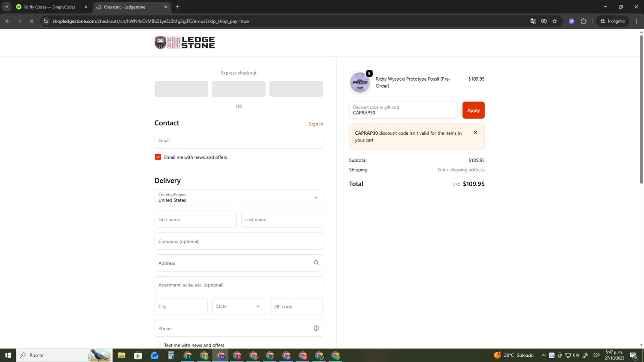Click the Discount code or gift card field
This screenshot has width=644, height=362.
(403, 110)
